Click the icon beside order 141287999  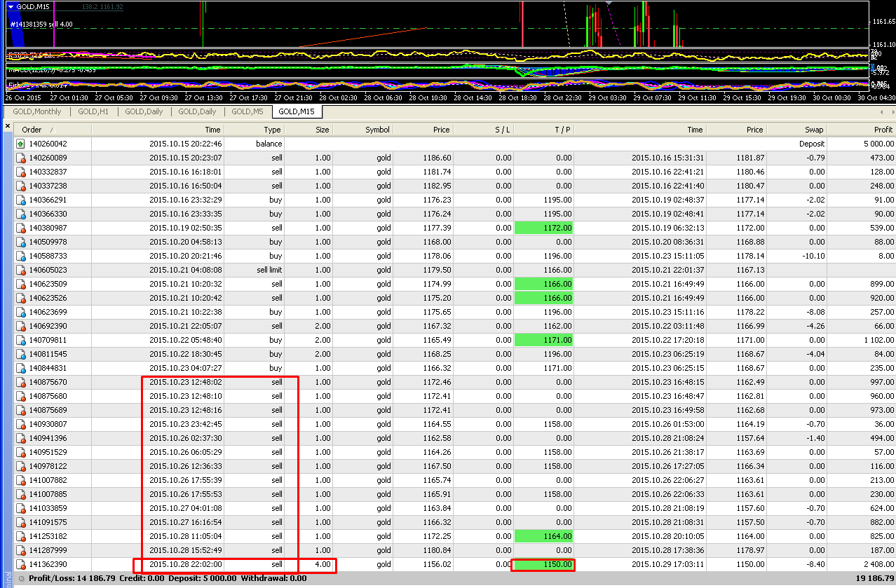pos(20,550)
